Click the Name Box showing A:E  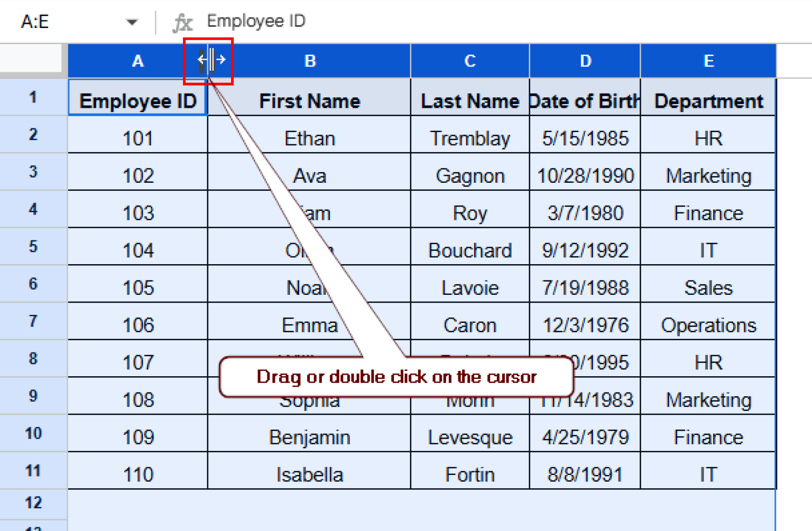[x=35, y=21]
